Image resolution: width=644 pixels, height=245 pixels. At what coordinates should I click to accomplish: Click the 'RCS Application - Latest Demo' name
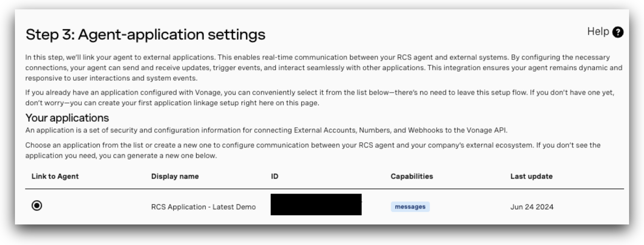[203, 207]
